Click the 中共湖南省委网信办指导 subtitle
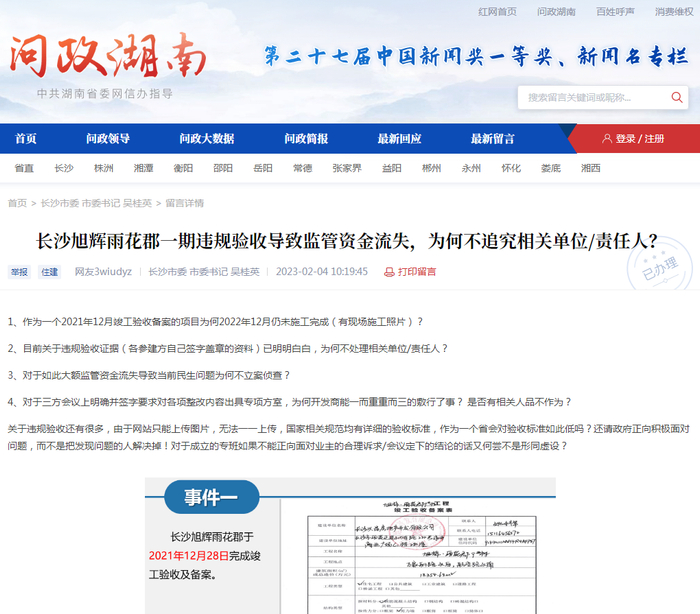The height and width of the screenshot is (614, 700). click(105, 94)
